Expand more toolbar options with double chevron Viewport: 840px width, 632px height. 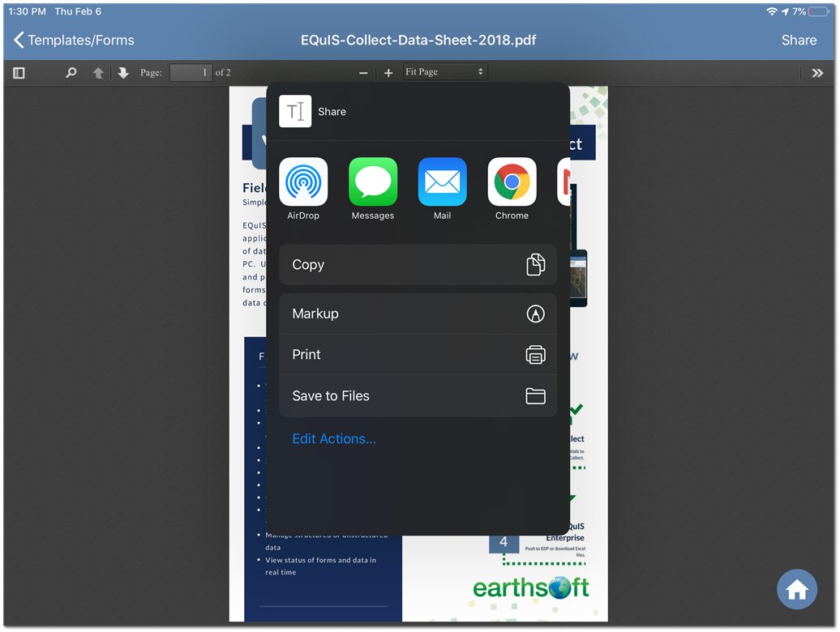pyautogui.click(x=817, y=71)
